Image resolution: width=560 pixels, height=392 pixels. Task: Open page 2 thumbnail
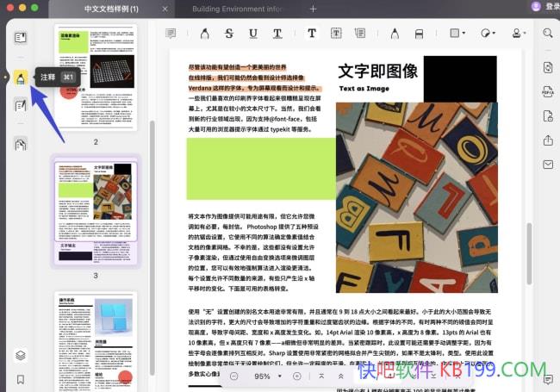tap(95, 76)
